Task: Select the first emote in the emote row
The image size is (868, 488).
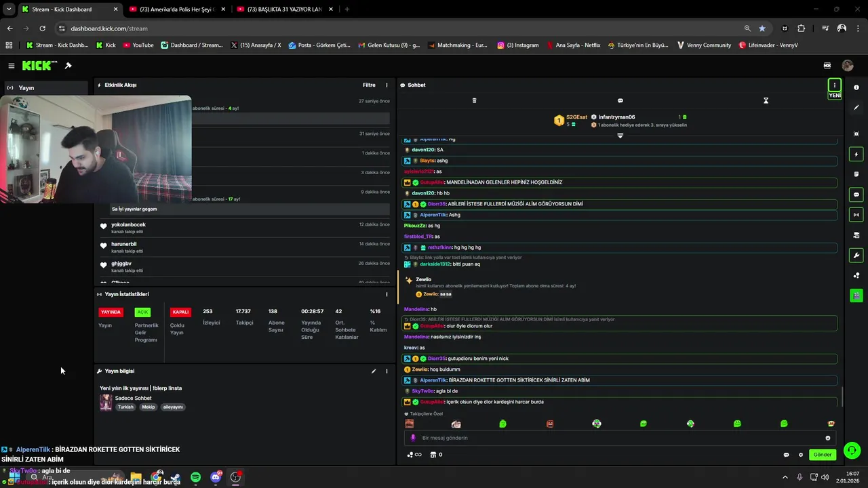Action: [x=409, y=424]
